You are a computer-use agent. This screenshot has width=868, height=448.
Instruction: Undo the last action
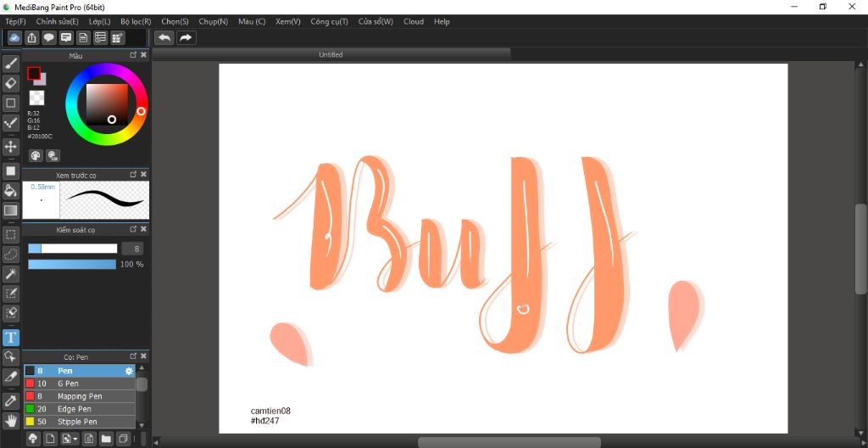pyautogui.click(x=164, y=37)
